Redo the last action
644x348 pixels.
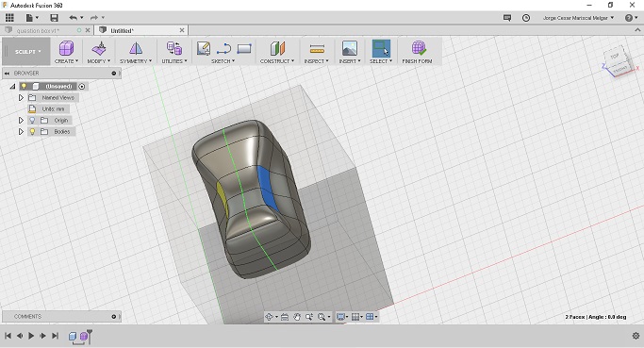(94, 18)
